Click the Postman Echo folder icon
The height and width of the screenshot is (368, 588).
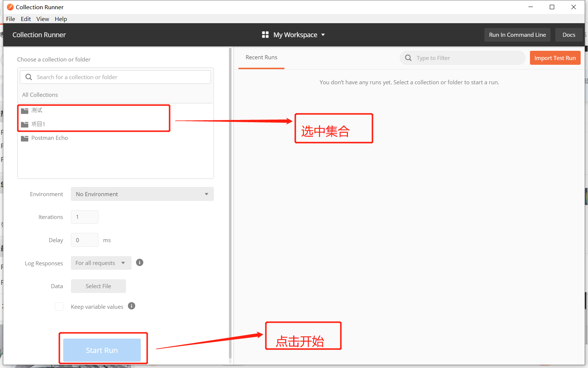click(x=25, y=138)
